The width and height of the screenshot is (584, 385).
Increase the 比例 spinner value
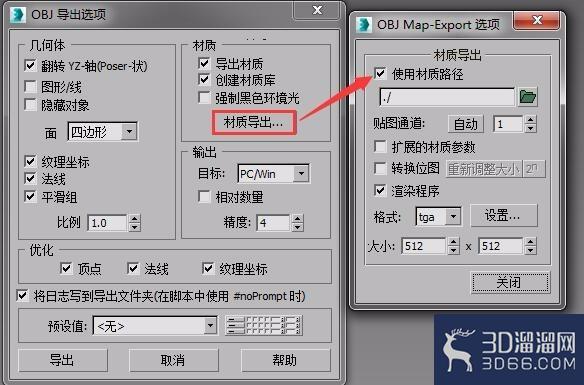pos(134,219)
